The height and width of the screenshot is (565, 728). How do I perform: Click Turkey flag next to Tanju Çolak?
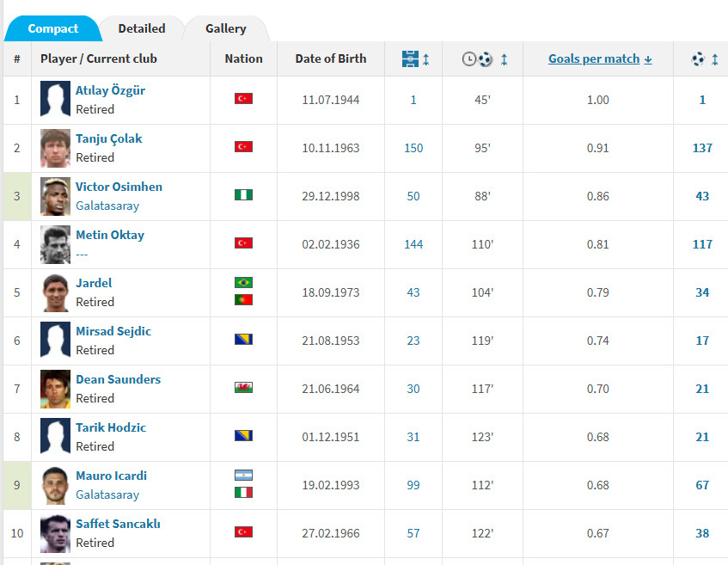pyautogui.click(x=243, y=147)
